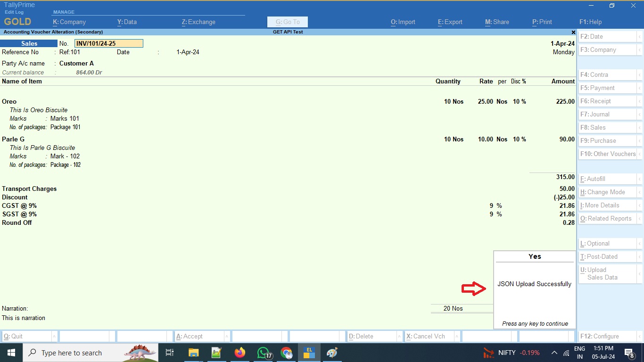The image size is (644, 362).
Task: Open the notification center icon
Action: point(629,353)
